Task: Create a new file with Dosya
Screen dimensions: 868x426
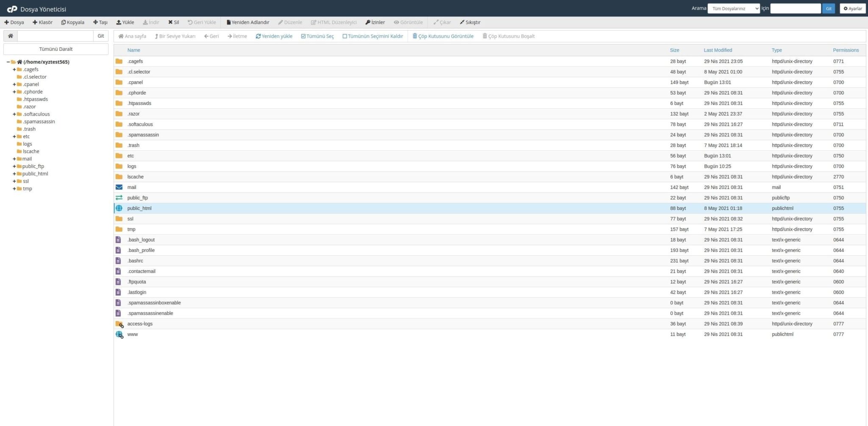Action: tap(14, 22)
